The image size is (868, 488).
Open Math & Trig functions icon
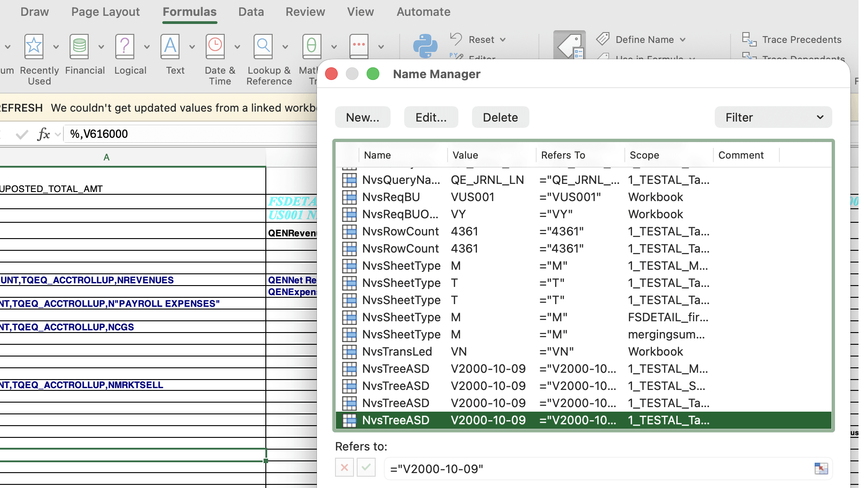coord(312,47)
